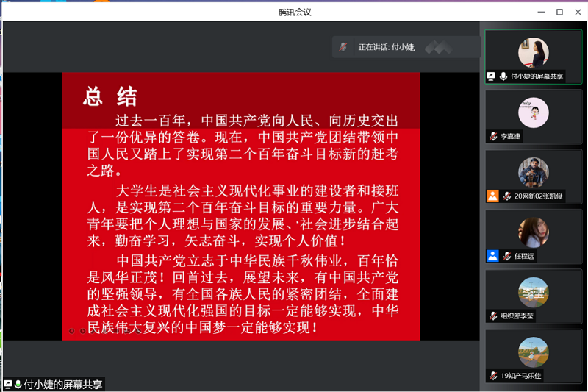The image size is (588, 392).
Task: Click 李嘉婕's pink avatar thumbnail
Action: coord(533,113)
